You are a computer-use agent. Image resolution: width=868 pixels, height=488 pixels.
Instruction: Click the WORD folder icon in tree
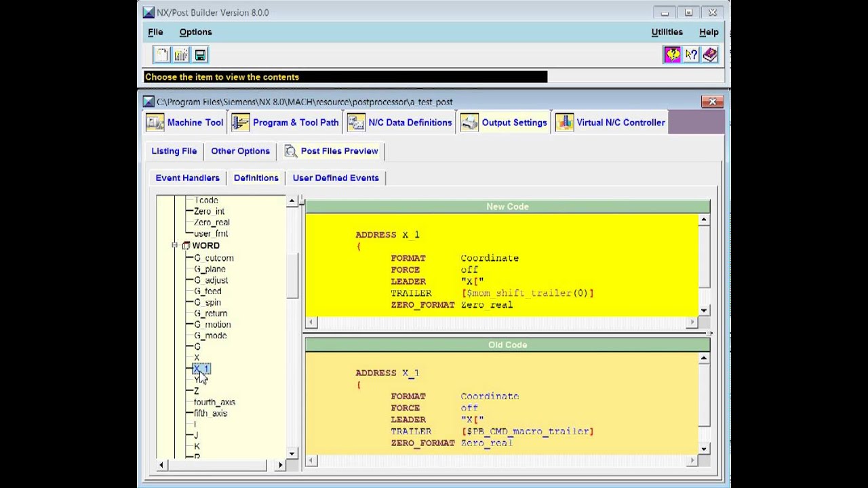point(186,246)
